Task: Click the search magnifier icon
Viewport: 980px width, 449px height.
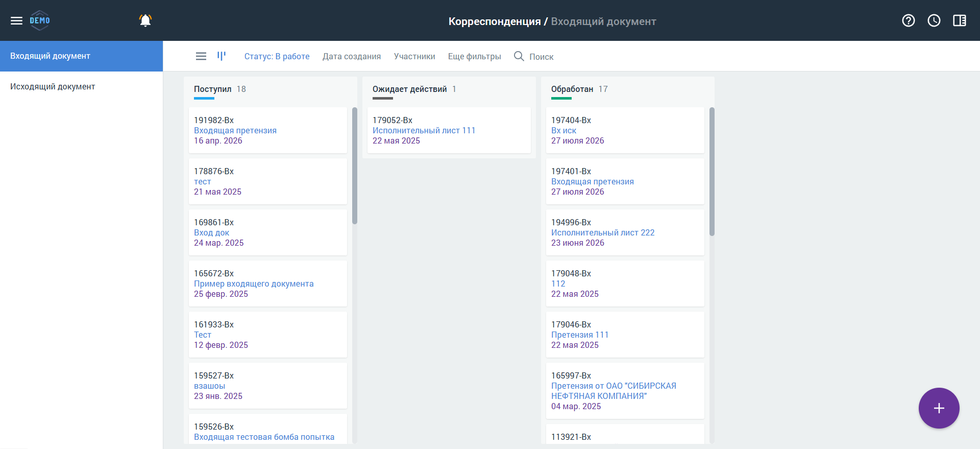Action: (519, 56)
